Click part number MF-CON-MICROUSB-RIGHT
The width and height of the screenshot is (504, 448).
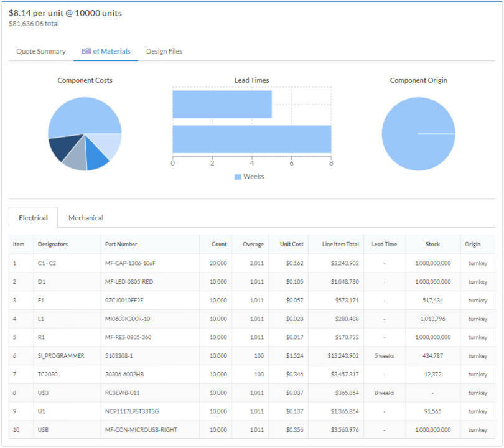pos(141,430)
